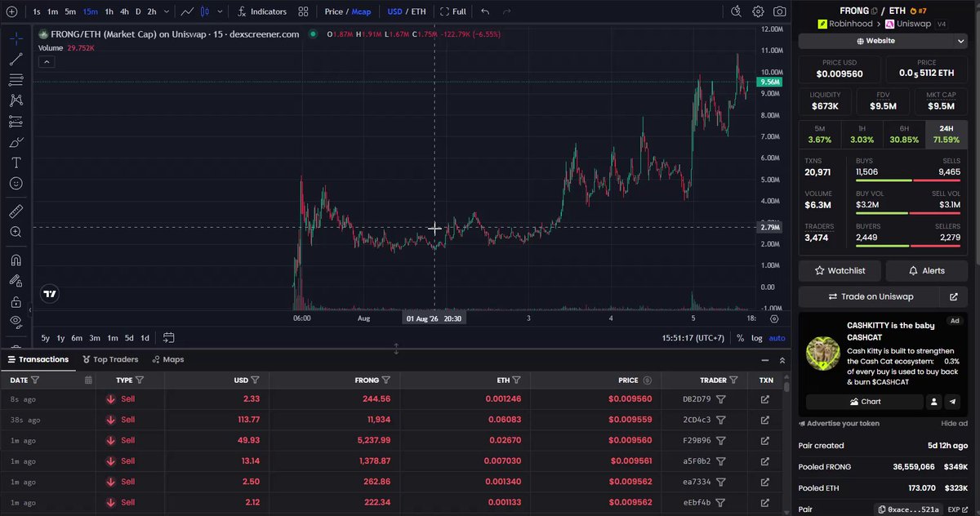Choose the text annotation tool
Image resolution: width=980 pixels, height=516 pixels.
(x=16, y=162)
